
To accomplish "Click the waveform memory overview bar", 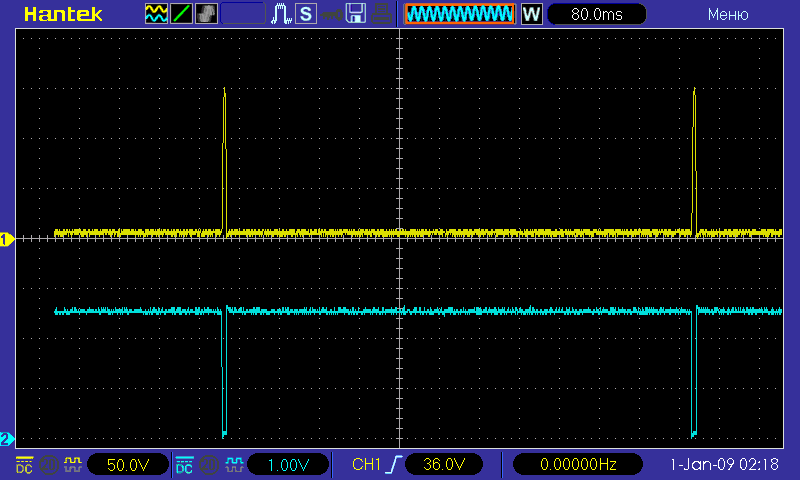I will [460, 14].
